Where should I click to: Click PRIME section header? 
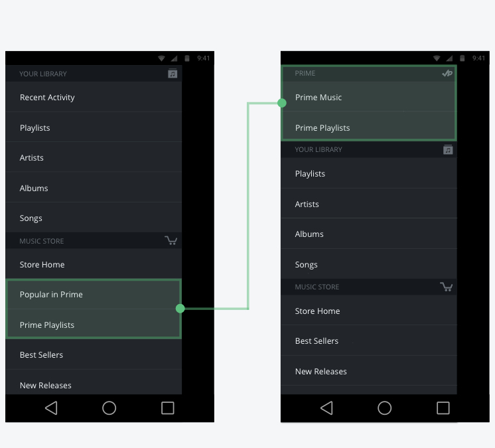tap(369, 73)
